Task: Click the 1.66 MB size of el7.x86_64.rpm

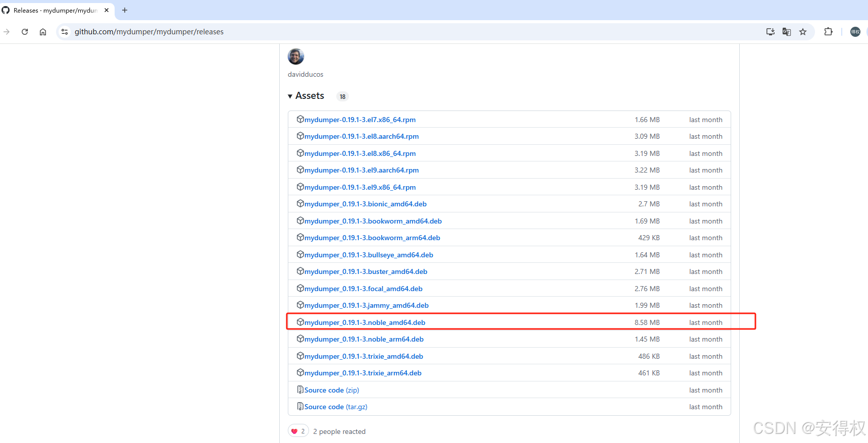Action: (x=647, y=120)
